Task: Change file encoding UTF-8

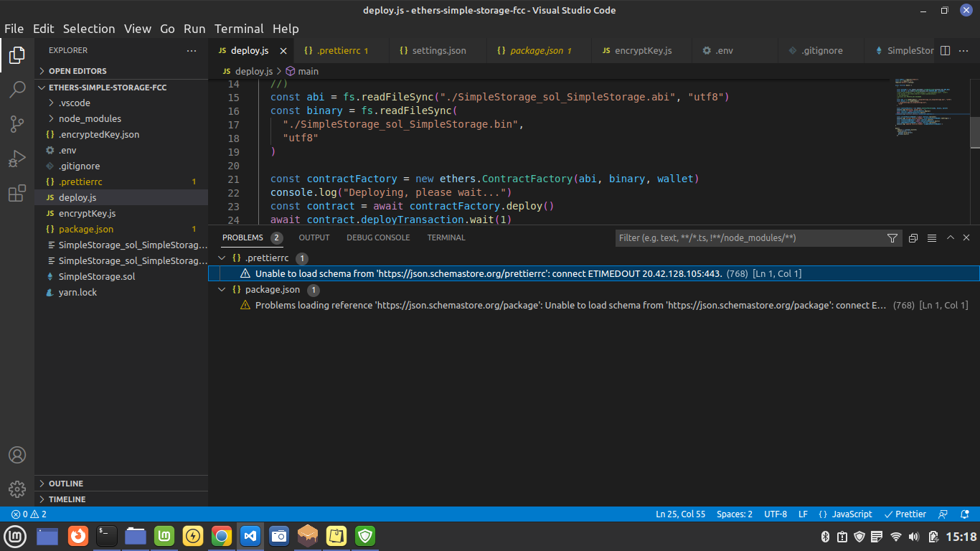Action: tap(776, 514)
